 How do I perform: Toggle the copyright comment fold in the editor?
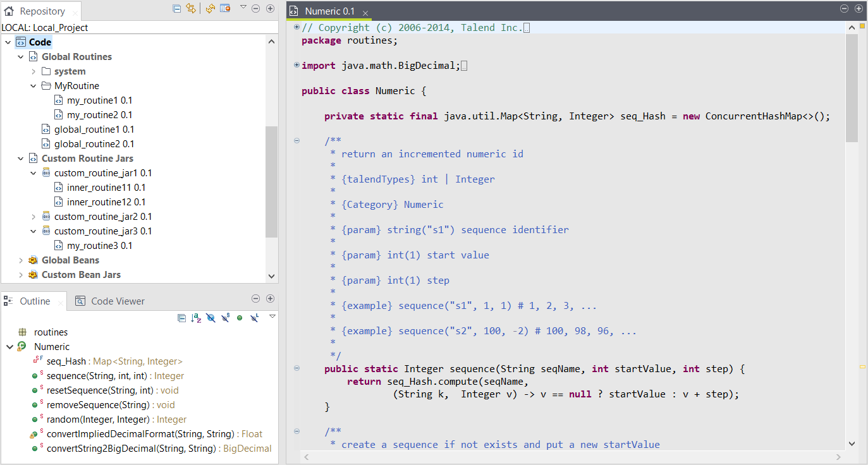pos(296,27)
